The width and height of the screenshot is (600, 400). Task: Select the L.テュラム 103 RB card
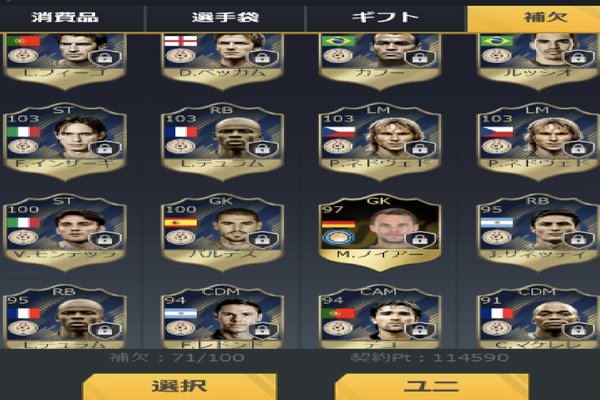[222, 143]
